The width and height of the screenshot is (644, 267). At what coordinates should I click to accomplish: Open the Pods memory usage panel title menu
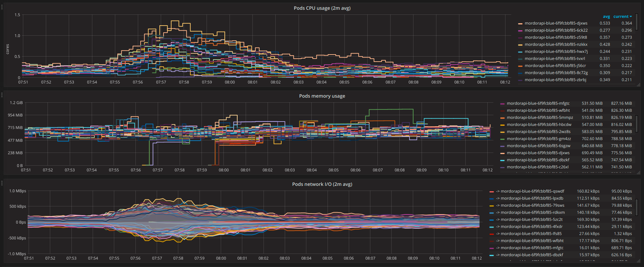click(x=322, y=96)
